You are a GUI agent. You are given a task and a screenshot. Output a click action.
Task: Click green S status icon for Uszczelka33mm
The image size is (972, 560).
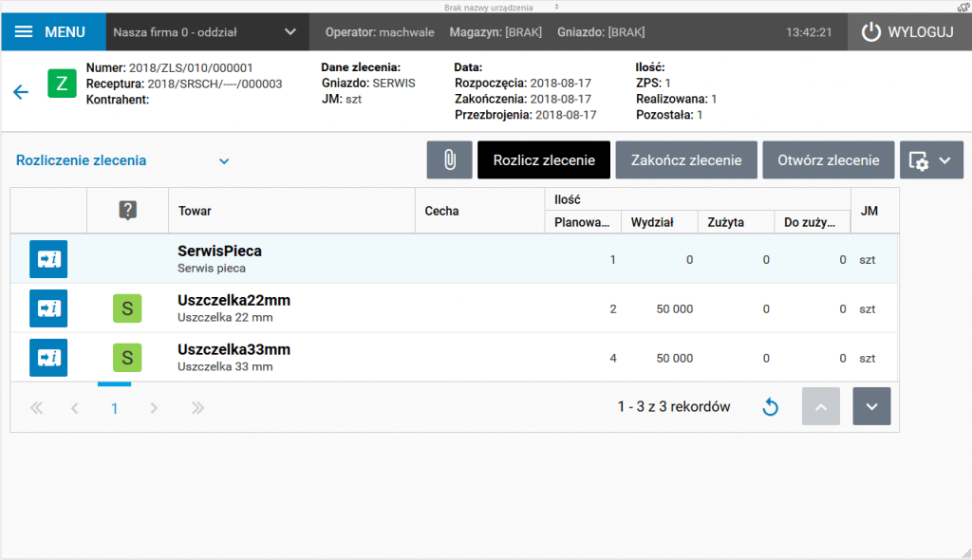[127, 358]
